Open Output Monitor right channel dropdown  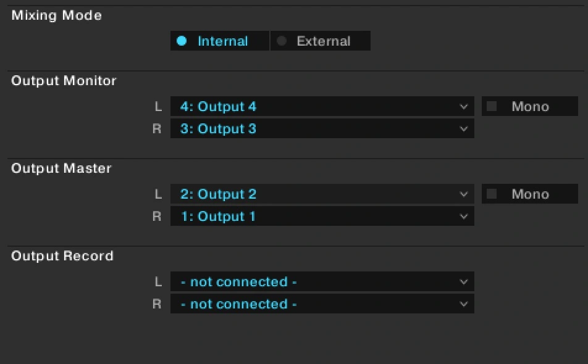321,129
